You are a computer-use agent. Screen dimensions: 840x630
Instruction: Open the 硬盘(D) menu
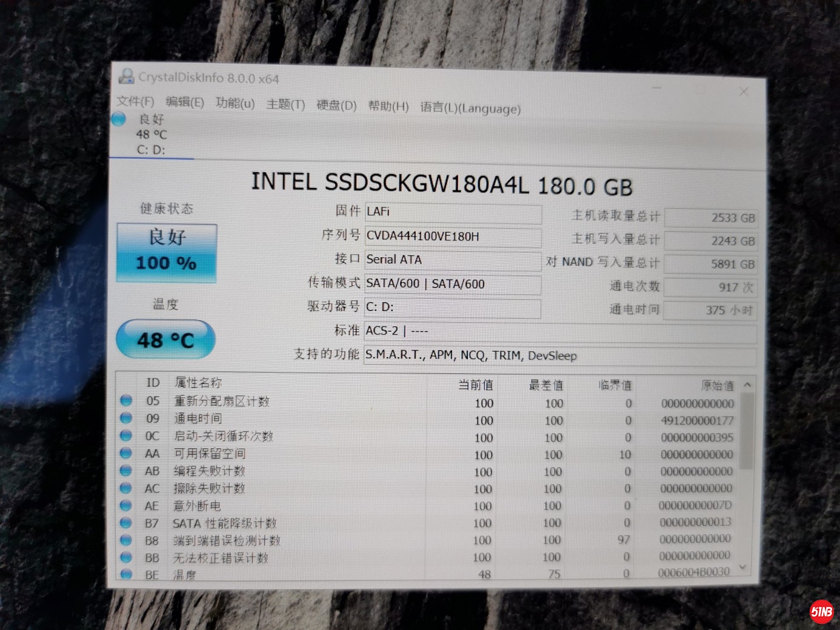point(336,106)
